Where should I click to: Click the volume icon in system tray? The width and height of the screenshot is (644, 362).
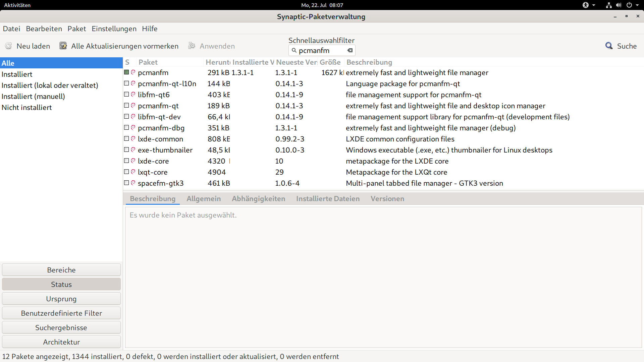619,5
